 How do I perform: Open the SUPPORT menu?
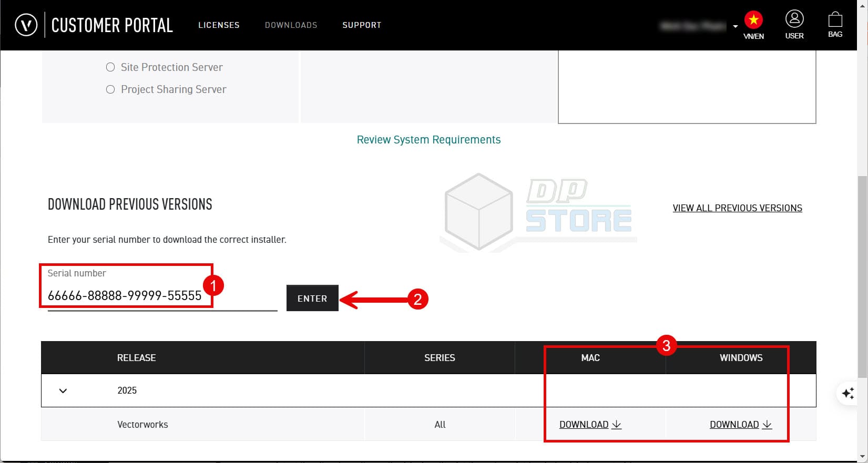[362, 25]
